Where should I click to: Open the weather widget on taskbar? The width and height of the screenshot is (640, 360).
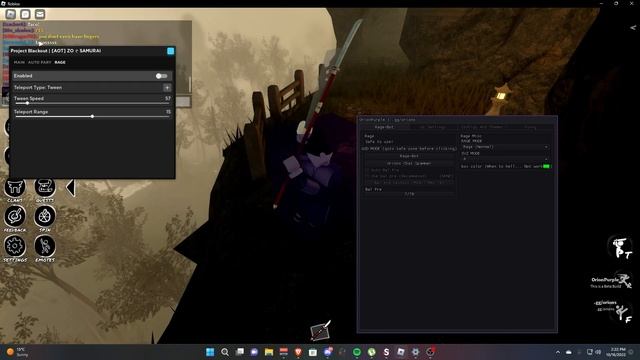tap(17, 352)
